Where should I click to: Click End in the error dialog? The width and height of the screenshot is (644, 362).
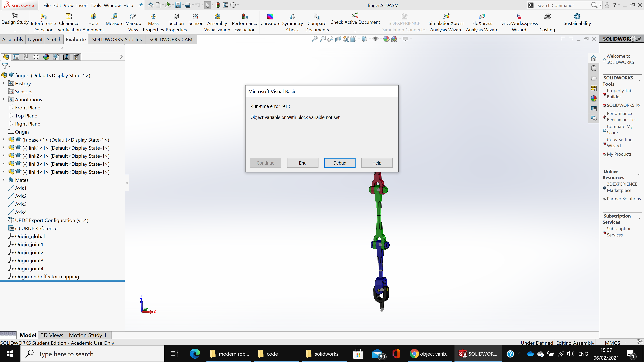(303, 163)
